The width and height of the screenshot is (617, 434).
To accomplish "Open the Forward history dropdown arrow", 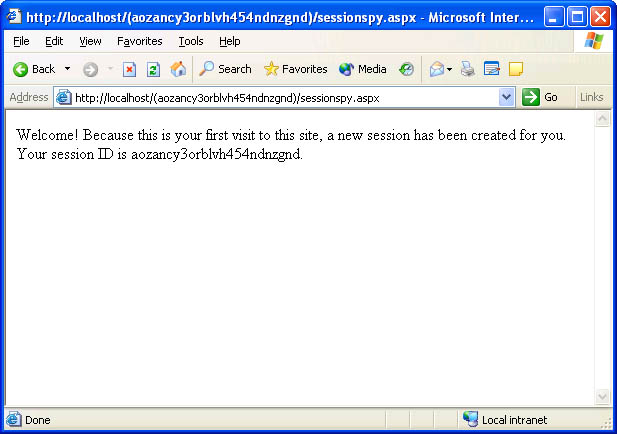I will [x=110, y=69].
